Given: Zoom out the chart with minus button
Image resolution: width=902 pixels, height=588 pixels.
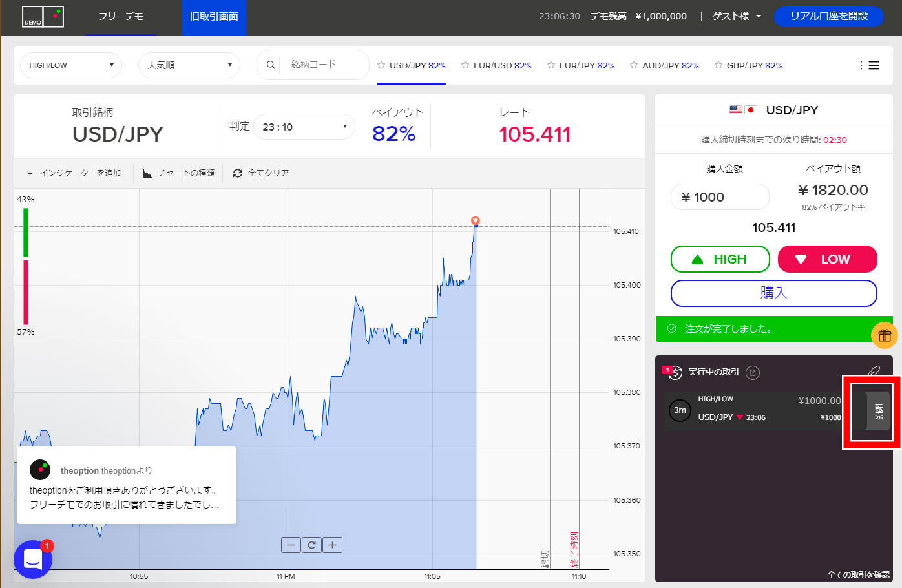Looking at the screenshot, I should 291,545.
